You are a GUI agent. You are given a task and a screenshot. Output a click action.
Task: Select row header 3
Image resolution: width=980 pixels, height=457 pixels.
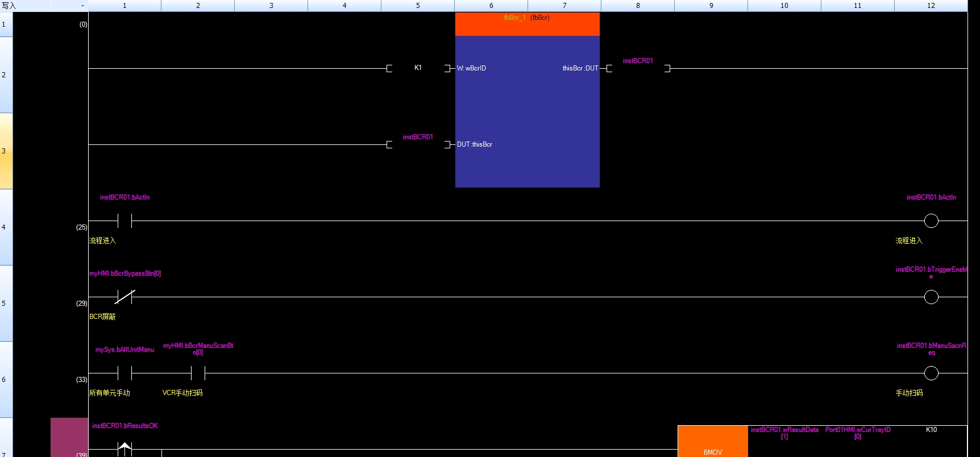[6, 151]
